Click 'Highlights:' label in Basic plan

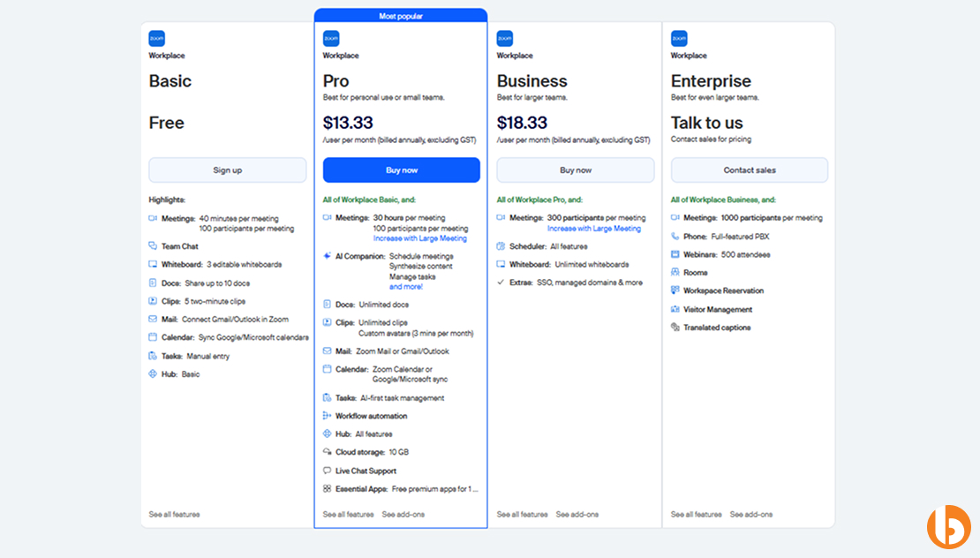click(x=167, y=200)
